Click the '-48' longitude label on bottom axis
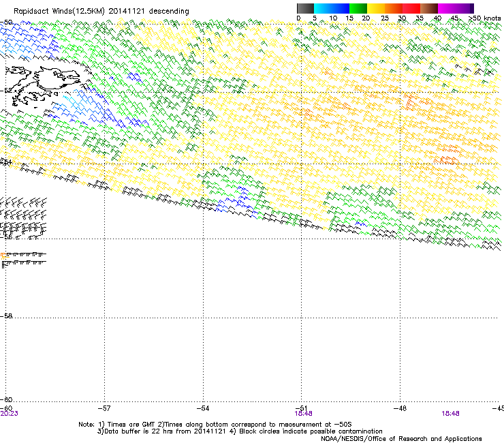This screenshot has width=504, height=443. click(x=400, y=408)
